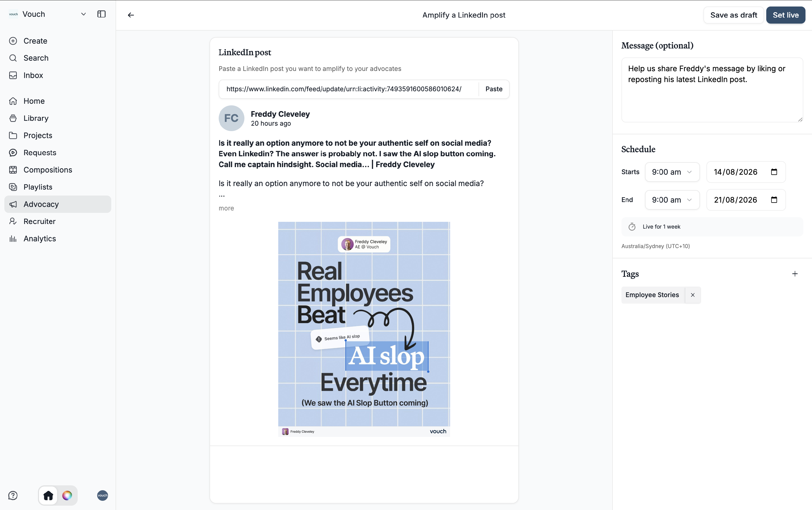
Task: Click Save as draft
Action: click(734, 15)
